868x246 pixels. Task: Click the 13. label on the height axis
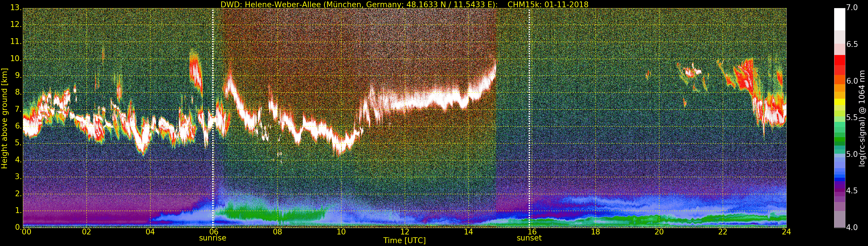point(16,8)
